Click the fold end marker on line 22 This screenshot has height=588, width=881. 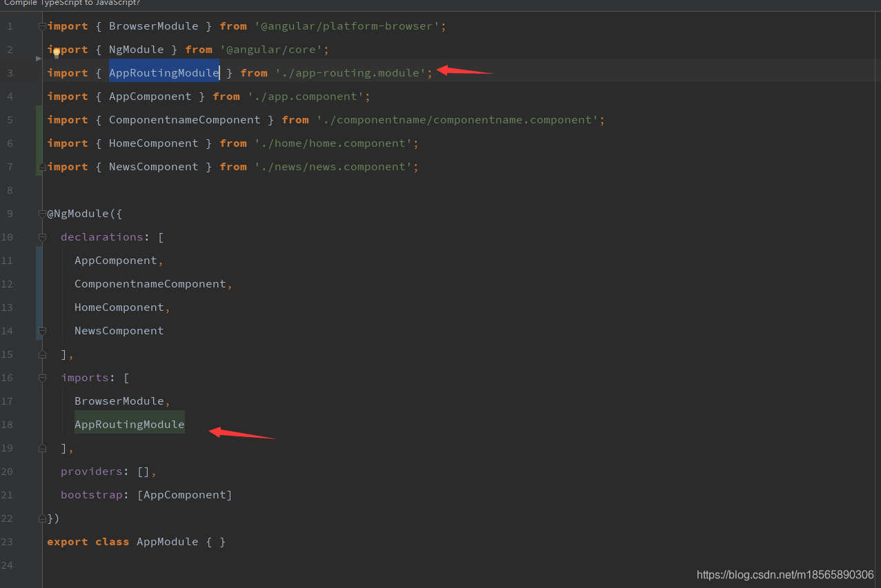coord(43,518)
